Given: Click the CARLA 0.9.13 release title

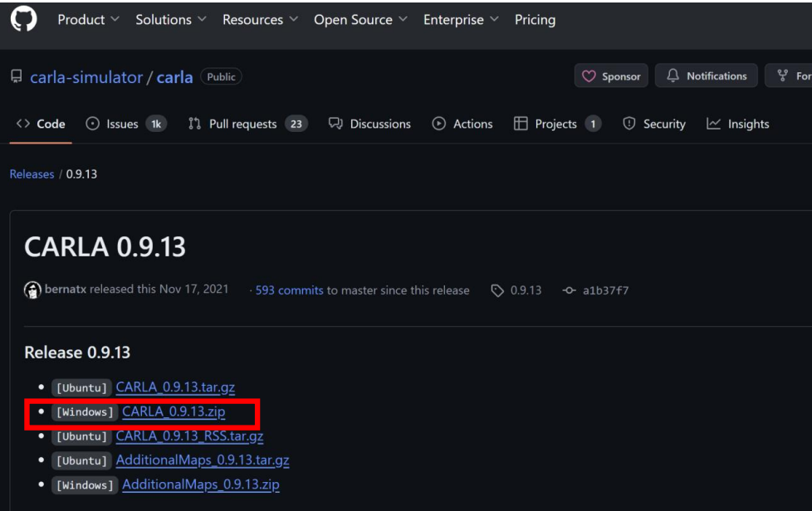Looking at the screenshot, I should [x=105, y=246].
